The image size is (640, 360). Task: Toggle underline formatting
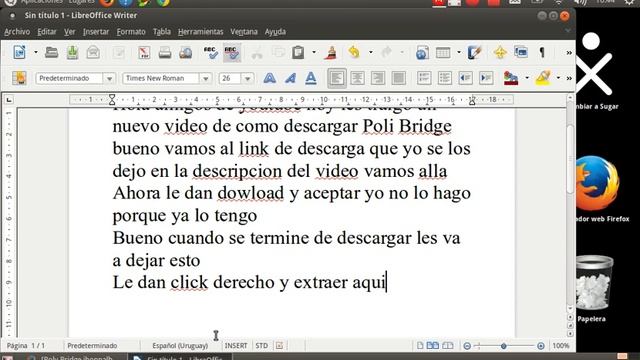[x=311, y=78]
